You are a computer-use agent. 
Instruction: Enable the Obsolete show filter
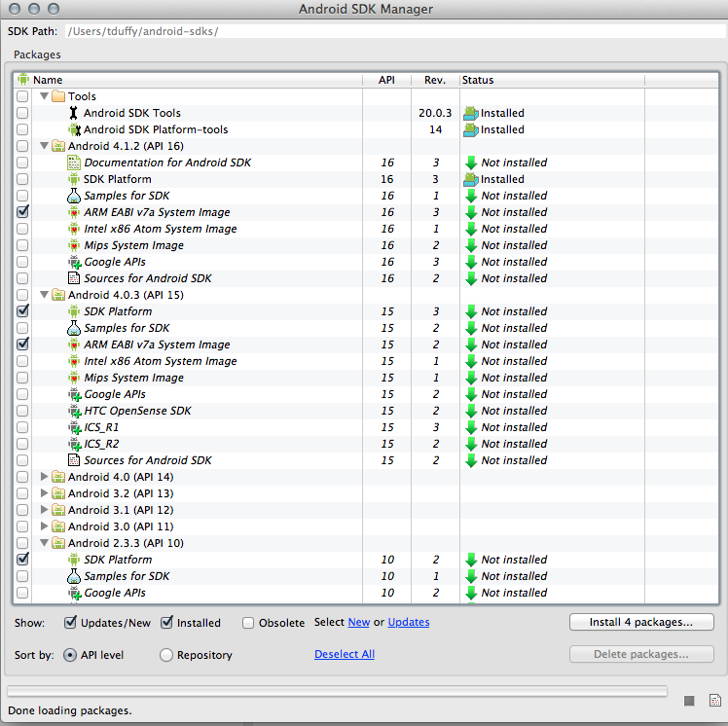pyautogui.click(x=248, y=623)
